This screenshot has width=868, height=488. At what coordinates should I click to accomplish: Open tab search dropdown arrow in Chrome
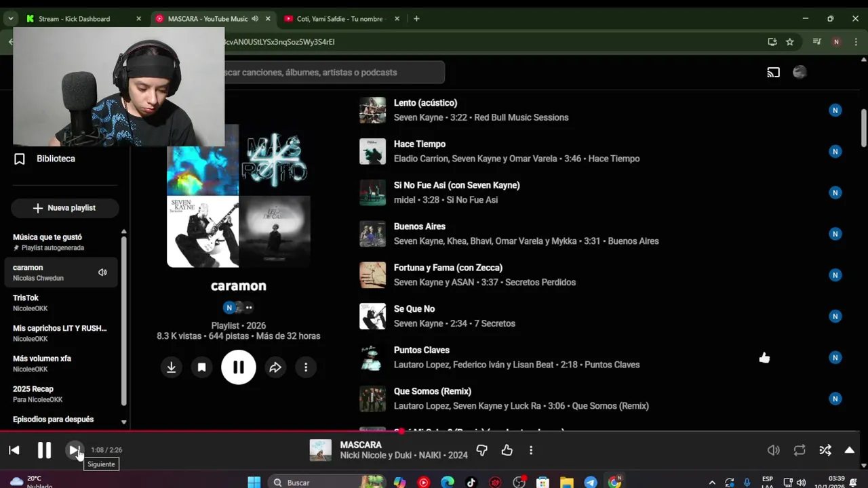coord(10,19)
